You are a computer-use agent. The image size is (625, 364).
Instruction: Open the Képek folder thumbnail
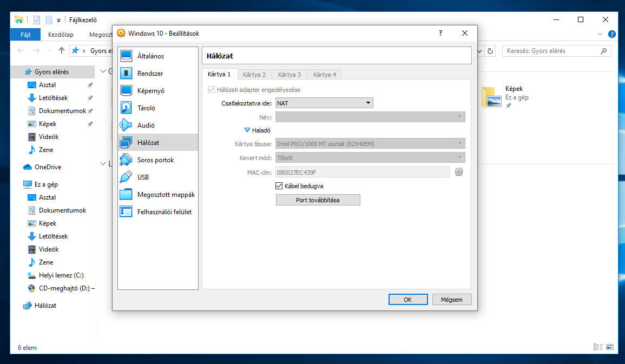point(491,97)
